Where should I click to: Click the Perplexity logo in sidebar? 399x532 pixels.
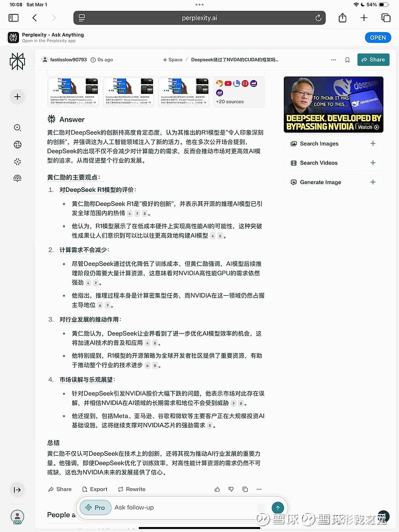[17, 61]
